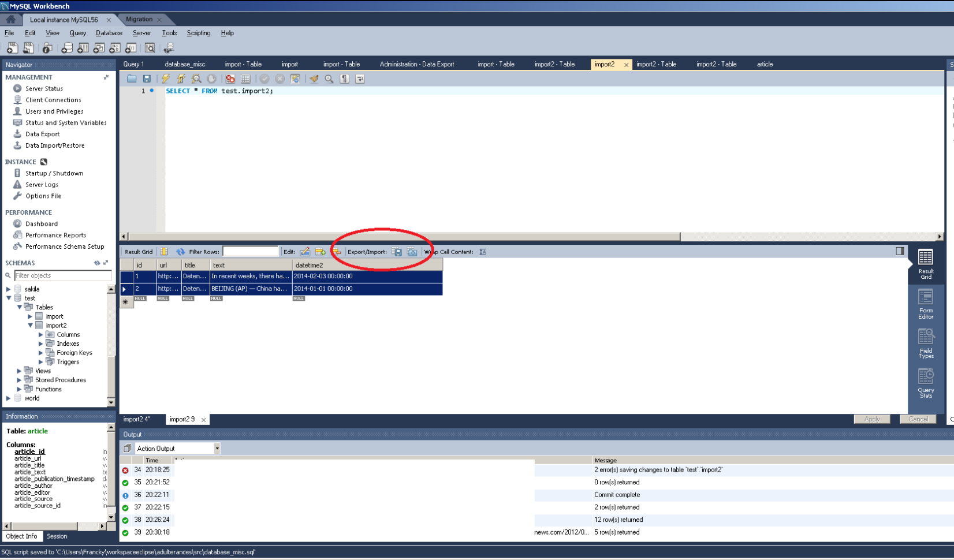Toggle Wrap Cell Content
This screenshot has height=560, width=954.
483,252
